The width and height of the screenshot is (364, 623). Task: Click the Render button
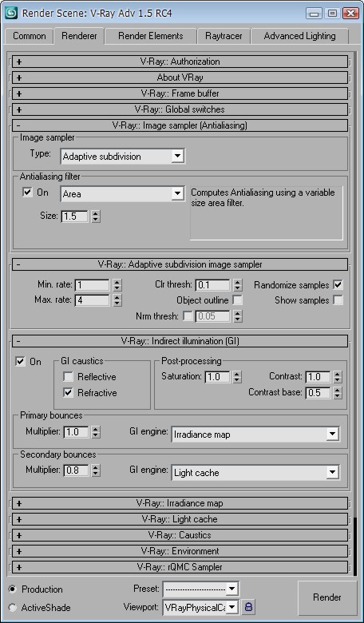click(x=326, y=597)
